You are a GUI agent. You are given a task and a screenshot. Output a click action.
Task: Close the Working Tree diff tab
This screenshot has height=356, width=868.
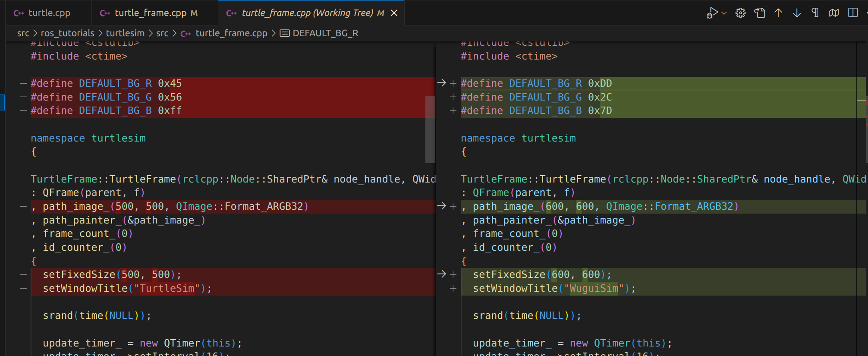394,13
